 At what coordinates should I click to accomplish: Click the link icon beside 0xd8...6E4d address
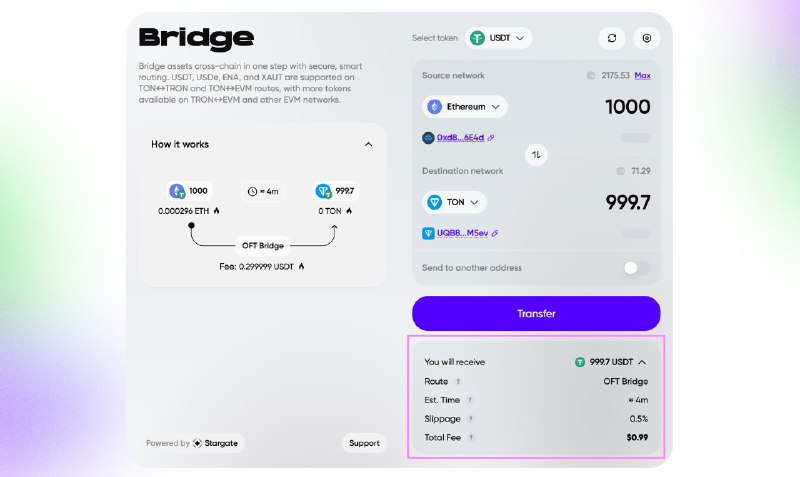coord(491,138)
